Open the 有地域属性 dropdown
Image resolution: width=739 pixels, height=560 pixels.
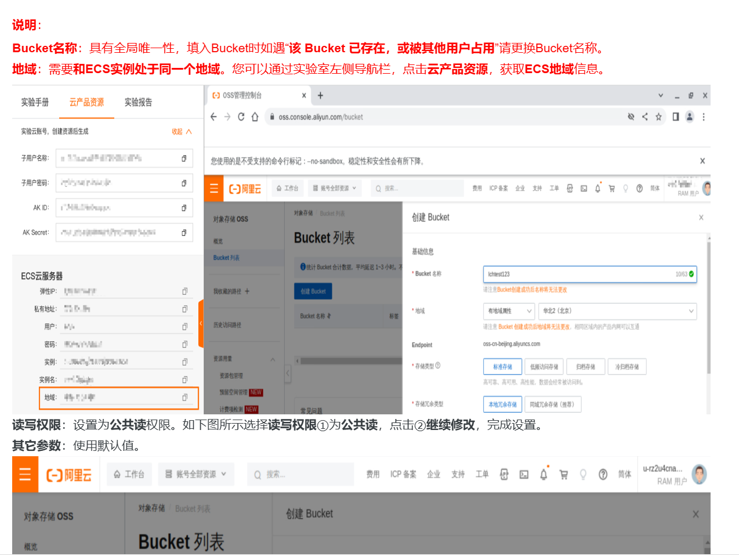pos(509,311)
